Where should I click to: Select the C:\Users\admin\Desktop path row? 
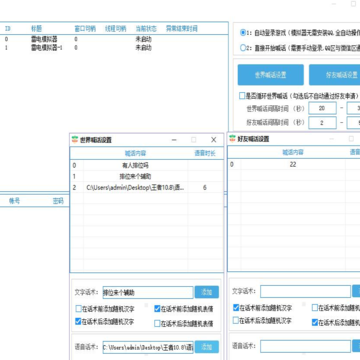coord(147,188)
